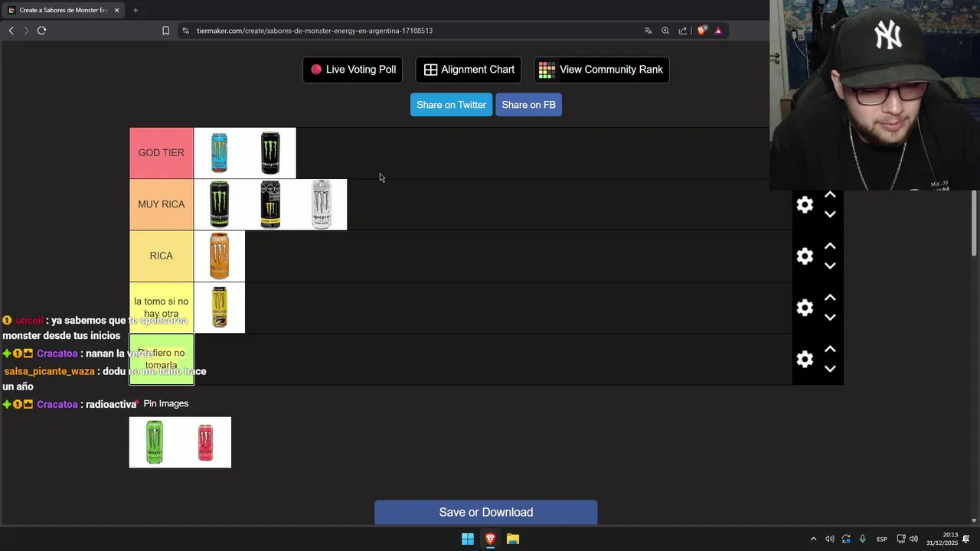Open the zoom magnifier icon in address bar
This screenshot has width=980, height=551.
point(665,31)
